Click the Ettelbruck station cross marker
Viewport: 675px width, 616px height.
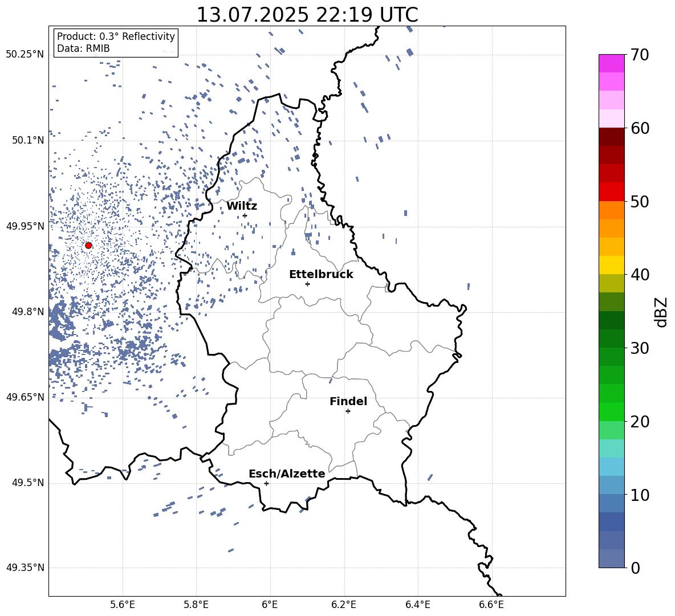(x=307, y=284)
